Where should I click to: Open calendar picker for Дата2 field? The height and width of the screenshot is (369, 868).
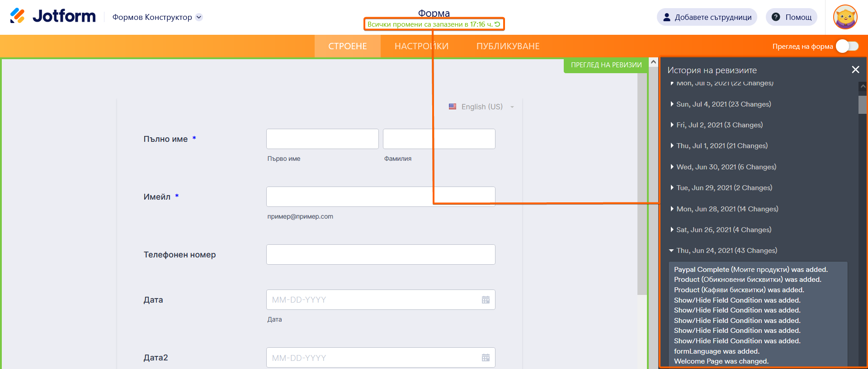pos(486,358)
